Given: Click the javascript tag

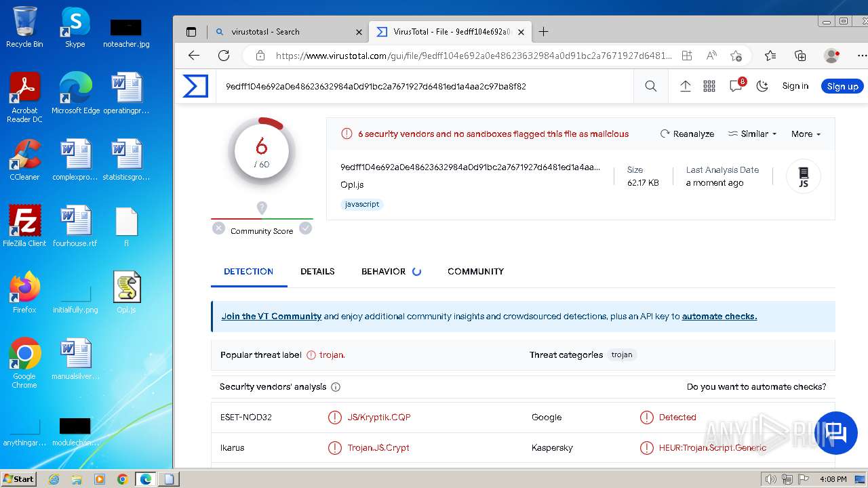Looking at the screenshot, I should [x=362, y=204].
